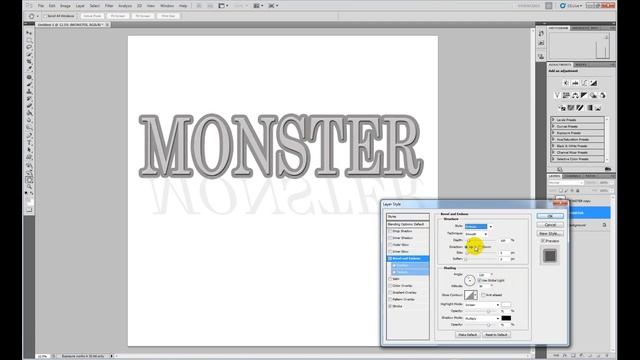Enable the Inner Shadow effect checkbox
The image size is (640, 360).
390,238
